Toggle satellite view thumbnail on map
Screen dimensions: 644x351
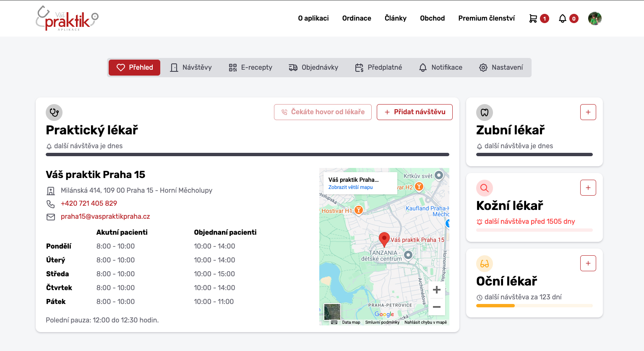[x=332, y=312]
